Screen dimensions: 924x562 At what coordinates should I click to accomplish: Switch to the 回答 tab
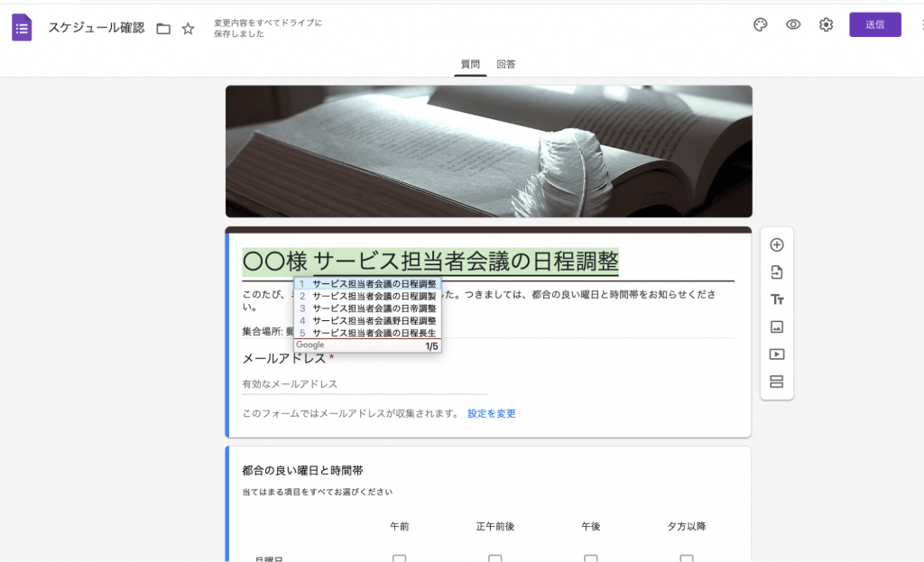(x=505, y=64)
